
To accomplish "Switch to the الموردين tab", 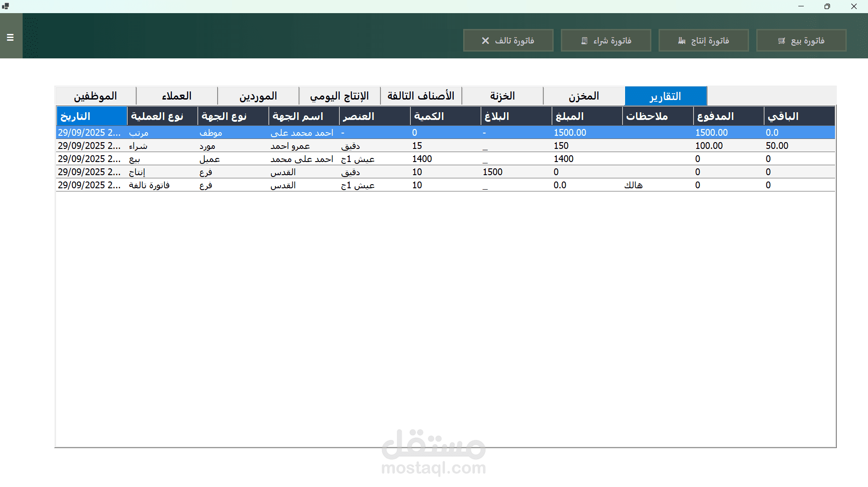I will (258, 96).
